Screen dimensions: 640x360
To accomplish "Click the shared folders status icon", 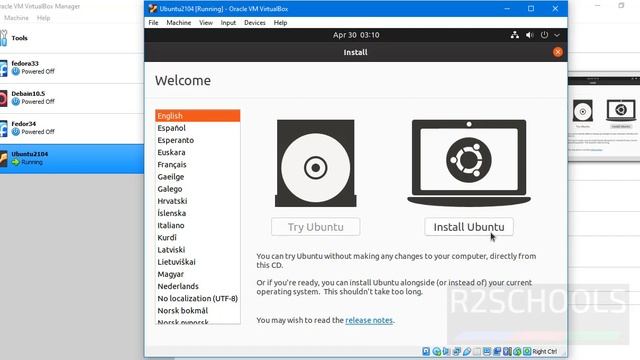I will click(x=477, y=351).
